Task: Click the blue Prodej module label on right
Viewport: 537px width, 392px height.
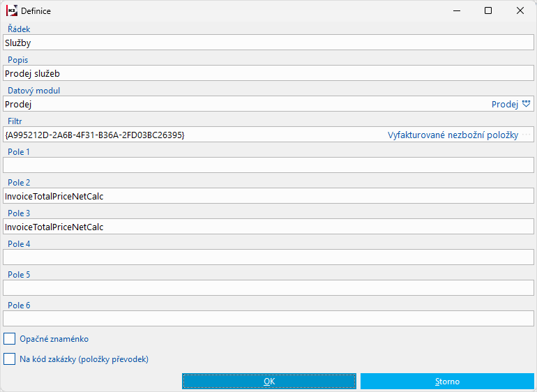Action: (505, 104)
